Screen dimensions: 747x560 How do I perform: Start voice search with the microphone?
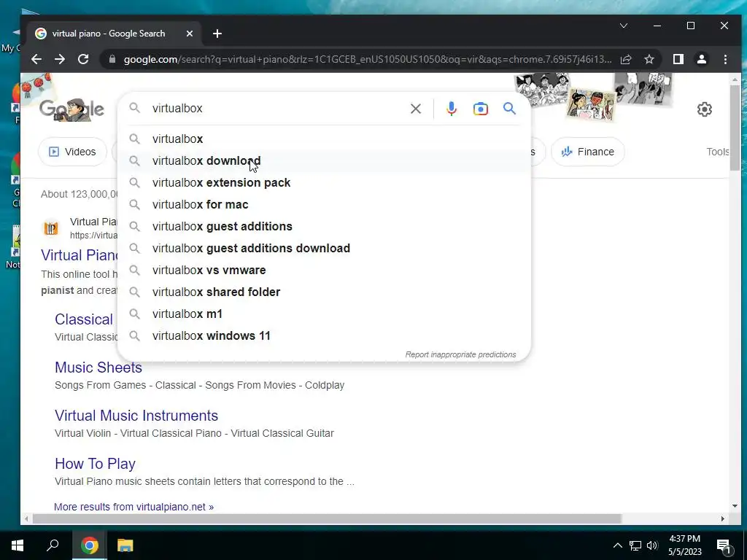pyautogui.click(x=451, y=109)
